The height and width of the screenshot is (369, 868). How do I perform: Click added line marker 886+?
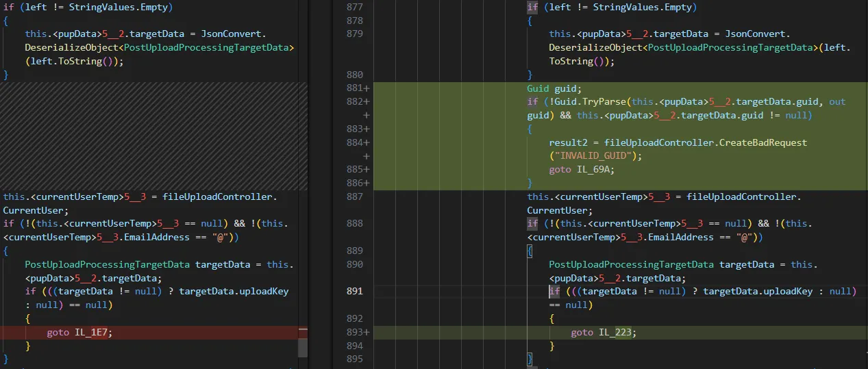click(x=356, y=183)
